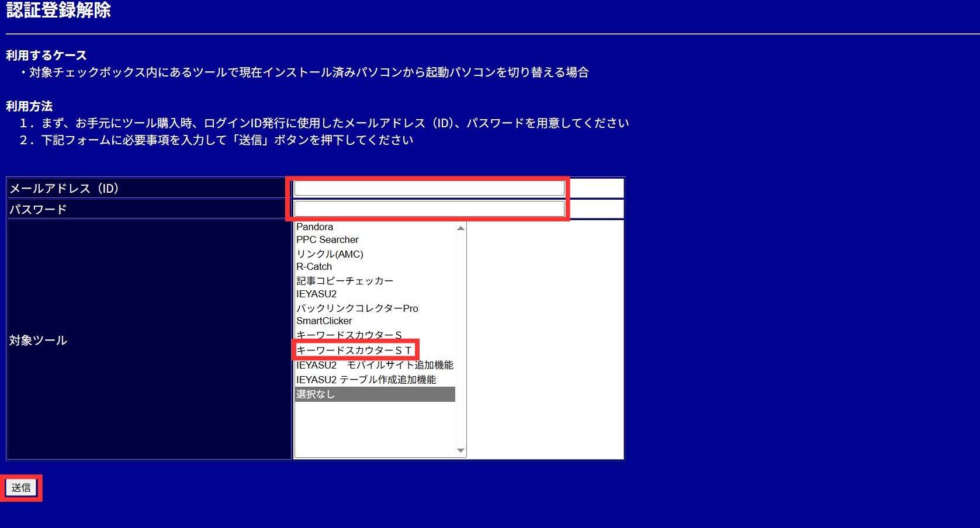Choose キーワードスカウターS option
The image size is (980, 528).
pyautogui.click(x=349, y=334)
